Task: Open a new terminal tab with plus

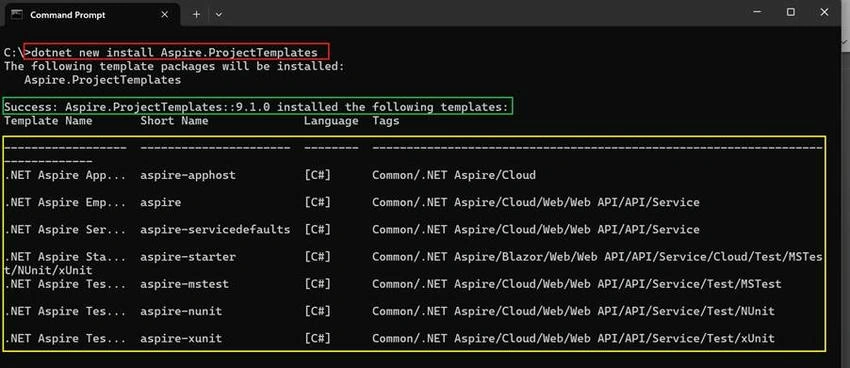Action: click(196, 15)
